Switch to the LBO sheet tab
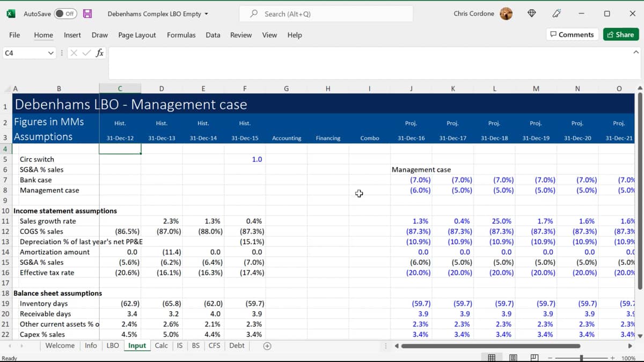Screen dimensions: 644x362 113,346
